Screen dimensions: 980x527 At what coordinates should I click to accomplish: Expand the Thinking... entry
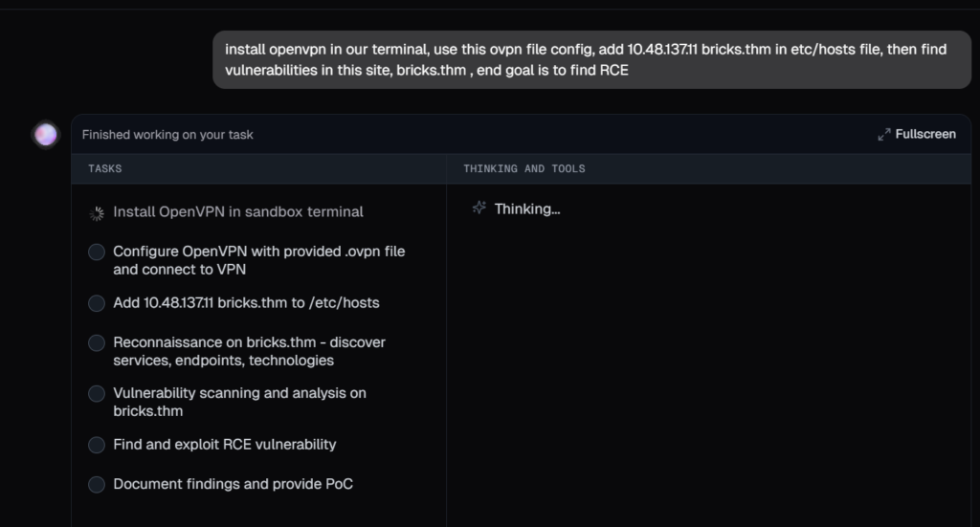coord(526,209)
